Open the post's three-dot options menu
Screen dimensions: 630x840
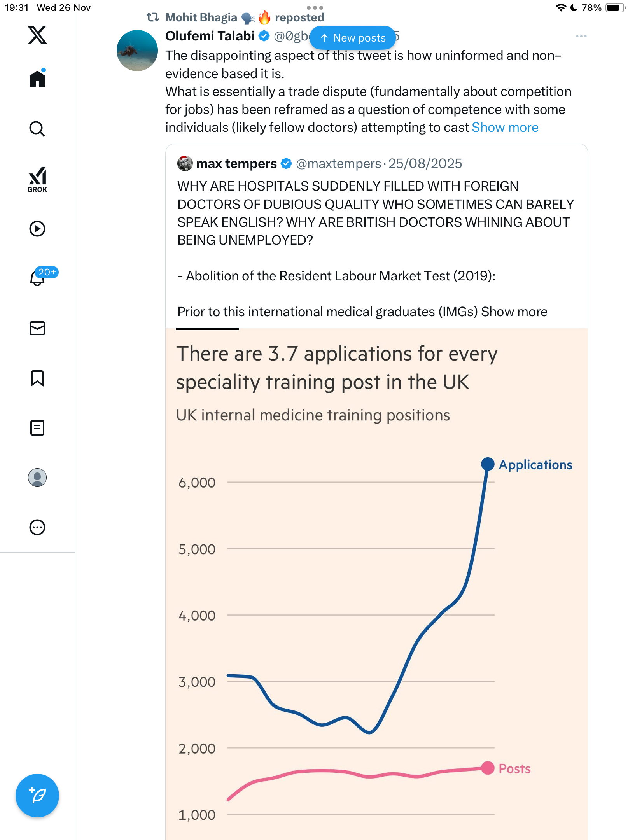click(x=581, y=36)
